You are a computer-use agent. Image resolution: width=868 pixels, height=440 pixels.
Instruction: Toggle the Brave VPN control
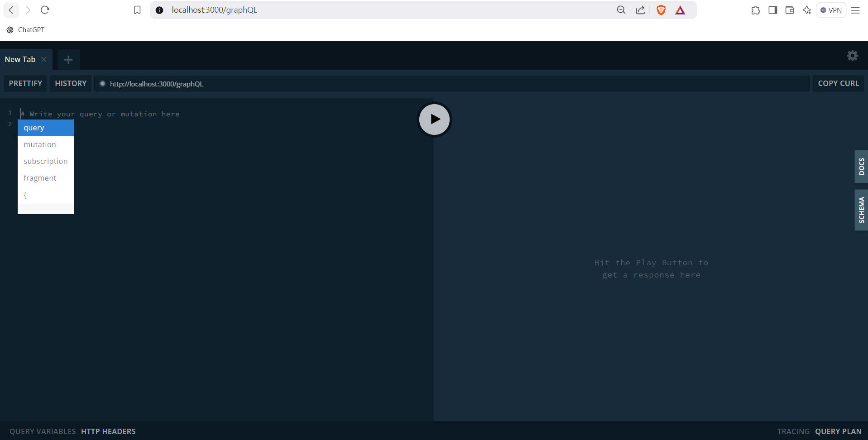coord(831,10)
